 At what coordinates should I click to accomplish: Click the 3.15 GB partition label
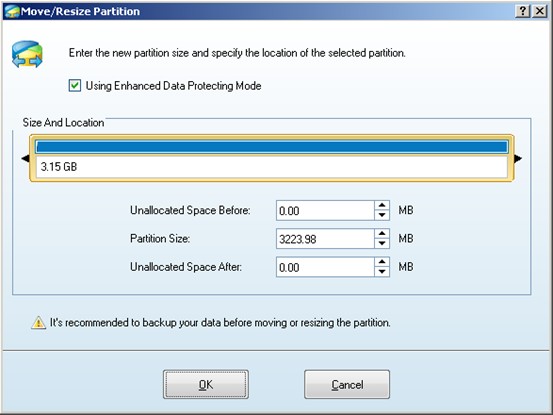[x=59, y=167]
